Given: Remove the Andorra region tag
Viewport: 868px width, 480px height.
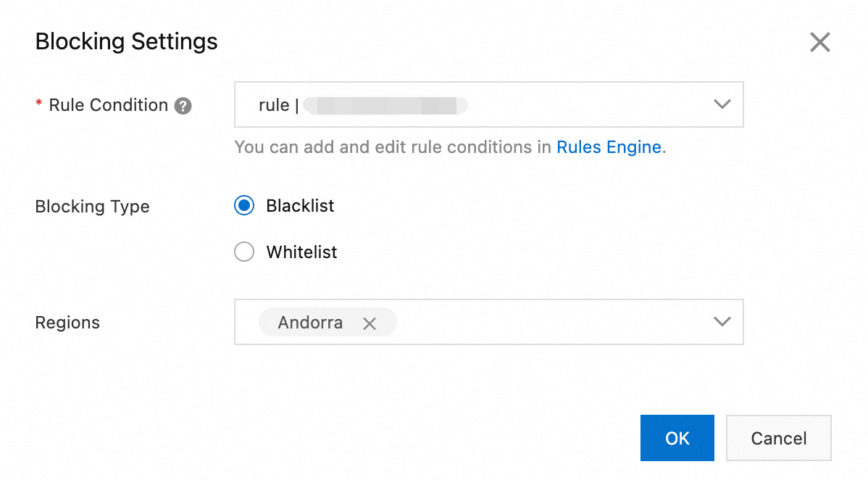Looking at the screenshot, I should pos(370,323).
